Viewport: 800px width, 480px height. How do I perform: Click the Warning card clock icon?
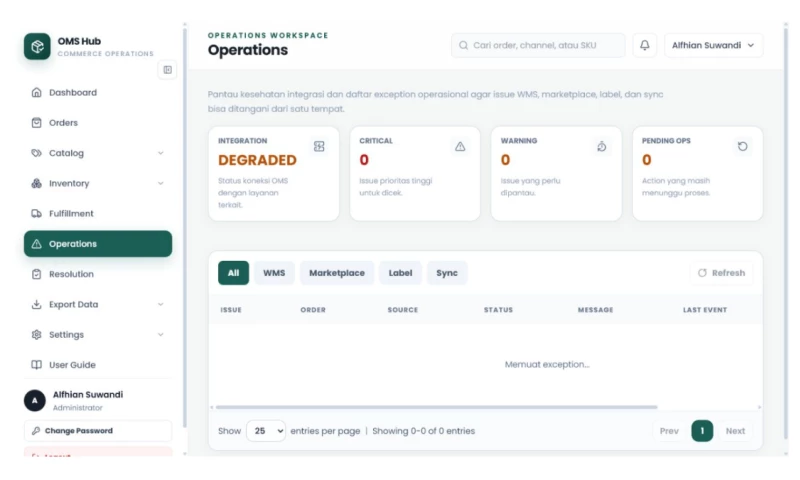(602, 146)
